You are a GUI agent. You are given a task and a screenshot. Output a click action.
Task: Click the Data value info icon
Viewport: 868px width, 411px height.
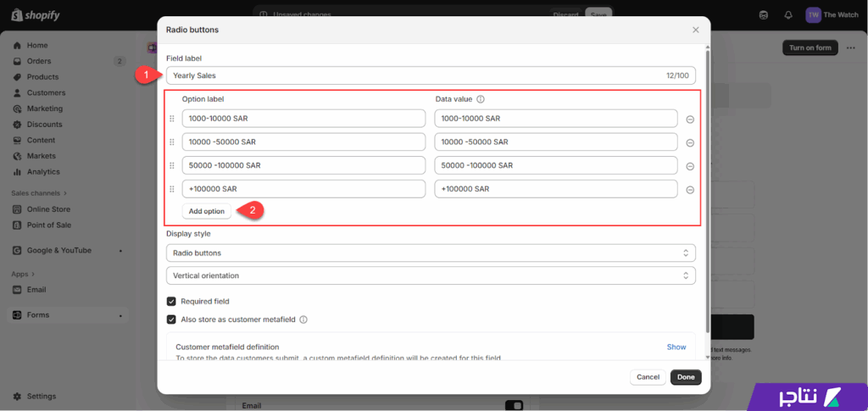coord(481,99)
